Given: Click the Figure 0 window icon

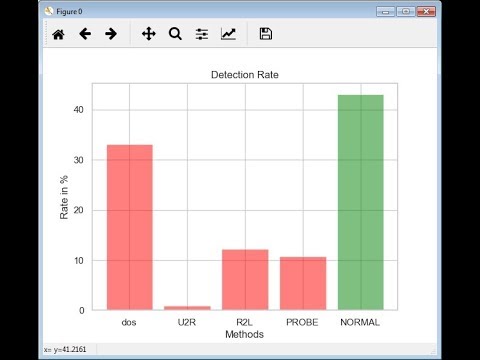Looking at the screenshot, I should coord(49,11).
